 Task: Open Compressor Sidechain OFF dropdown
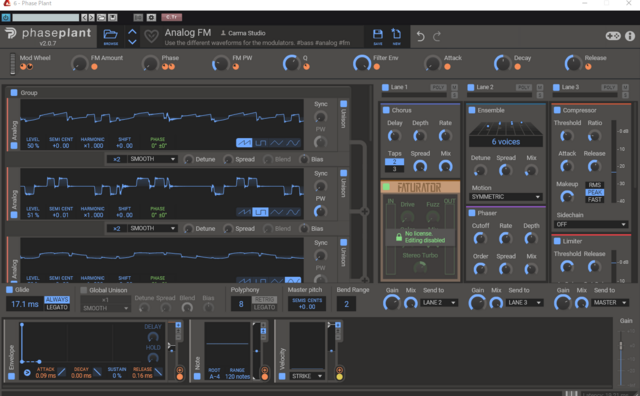pyautogui.click(x=591, y=224)
